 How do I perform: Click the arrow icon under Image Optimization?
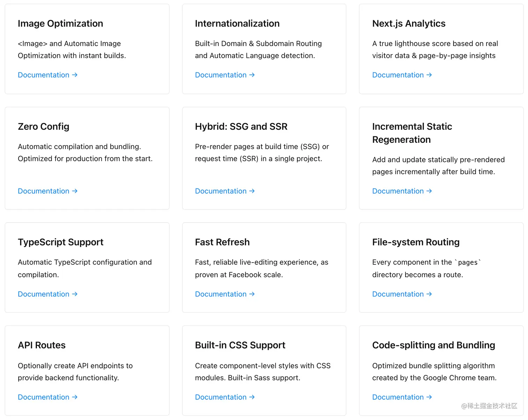75,75
